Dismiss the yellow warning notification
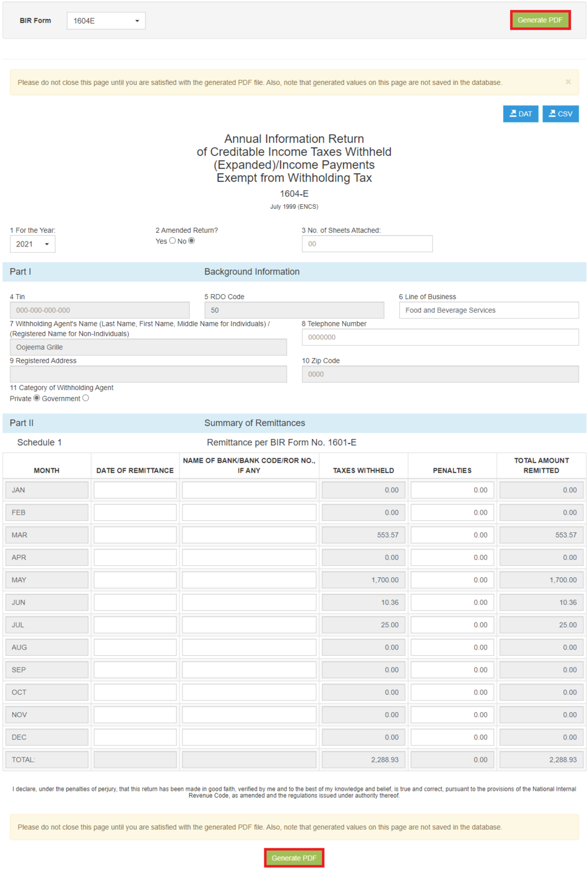The image size is (588, 880). [x=568, y=82]
